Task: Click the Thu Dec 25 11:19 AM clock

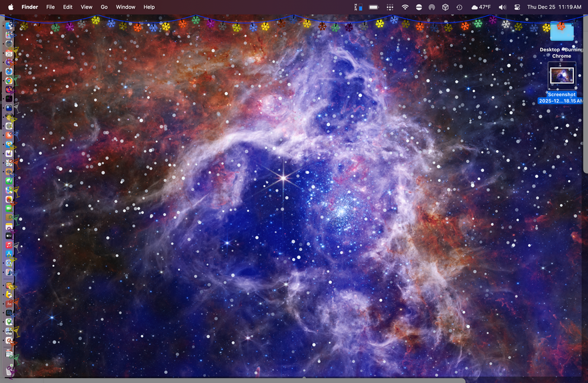Action: coord(554,7)
